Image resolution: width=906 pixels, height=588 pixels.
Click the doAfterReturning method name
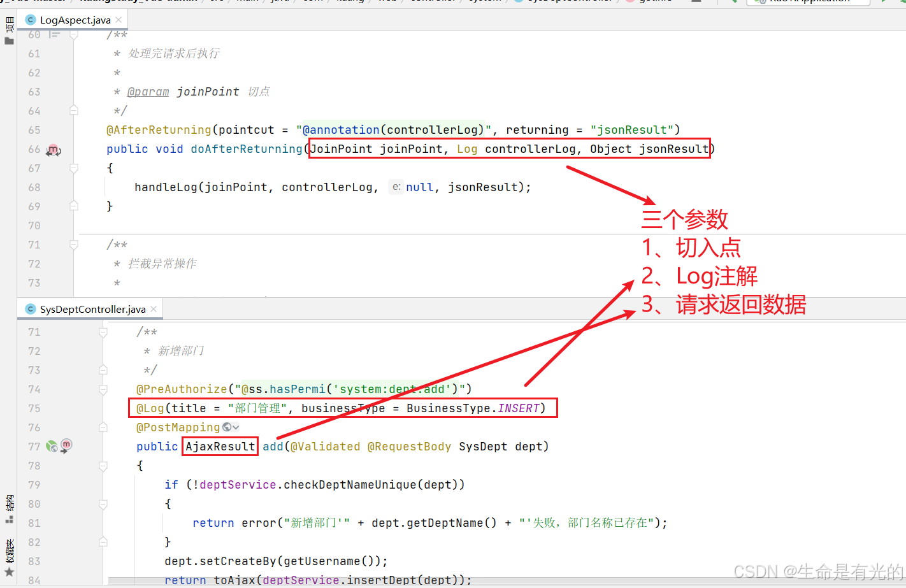click(247, 149)
